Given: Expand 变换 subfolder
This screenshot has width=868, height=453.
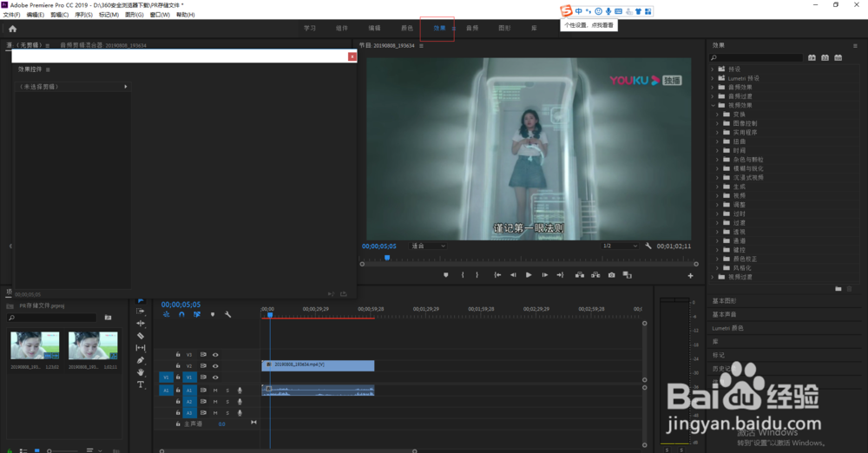Looking at the screenshot, I should [718, 115].
